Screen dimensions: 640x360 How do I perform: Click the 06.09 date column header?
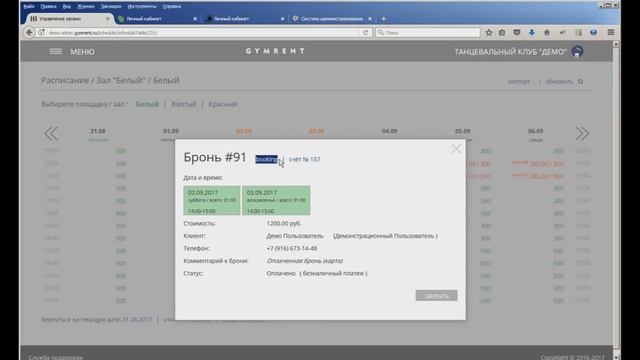click(536, 131)
